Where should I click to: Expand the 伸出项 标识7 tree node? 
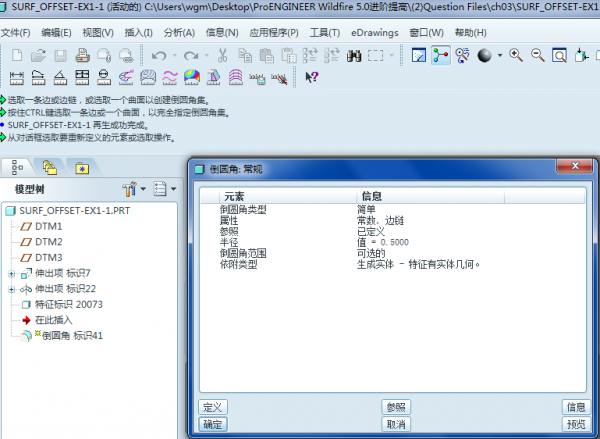pos(11,274)
